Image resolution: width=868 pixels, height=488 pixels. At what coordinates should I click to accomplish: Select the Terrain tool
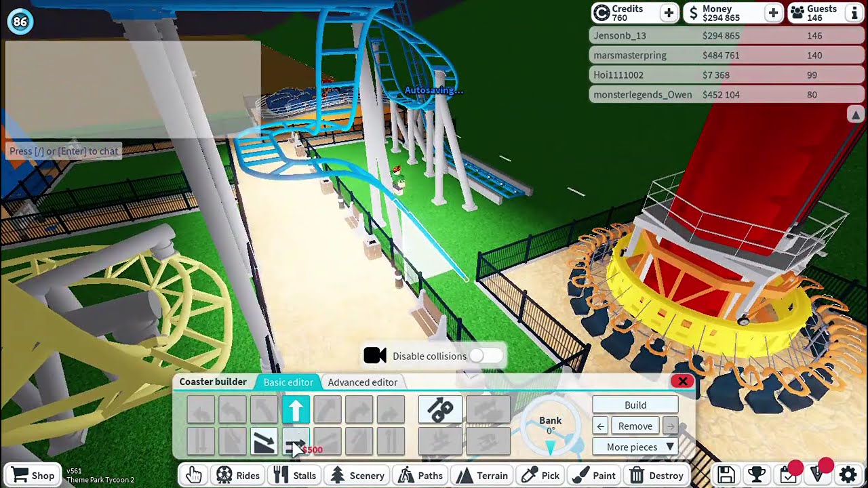[482, 475]
